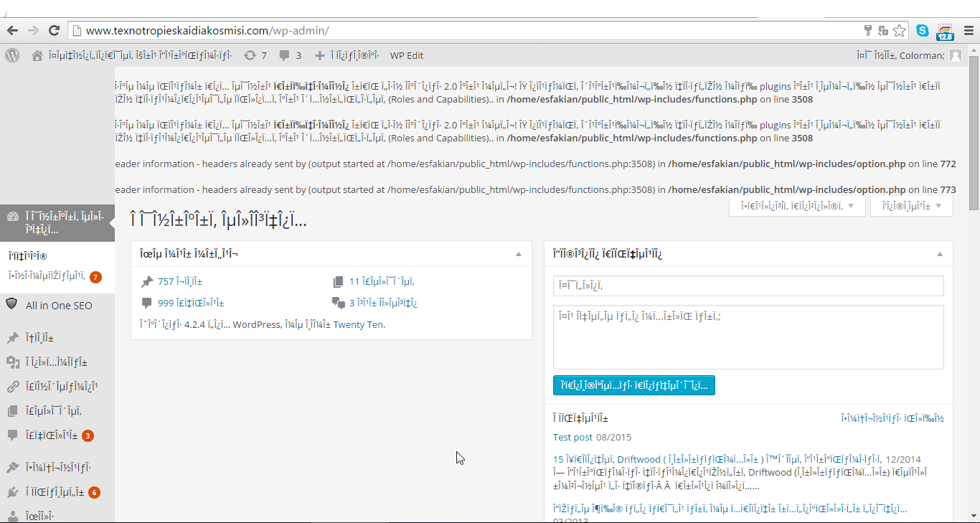
Task: Click the WordPress logo in admin bar
Action: pyautogui.click(x=12, y=55)
